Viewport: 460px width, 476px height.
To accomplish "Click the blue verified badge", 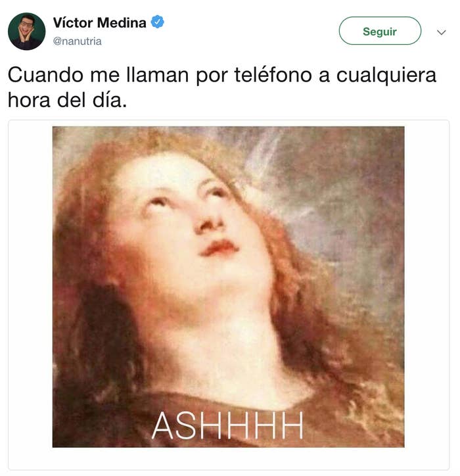I will click(x=158, y=22).
